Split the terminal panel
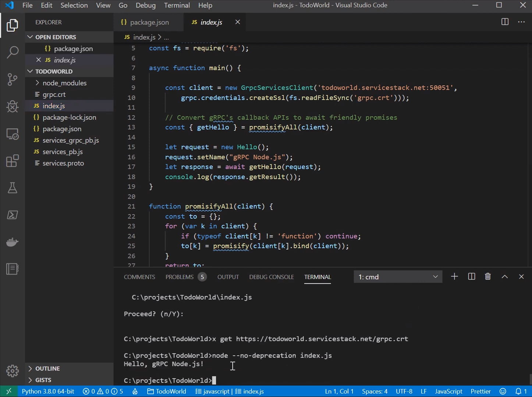This screenshot has width=532, height=397. pyautogui.click(x=471, y=276)
